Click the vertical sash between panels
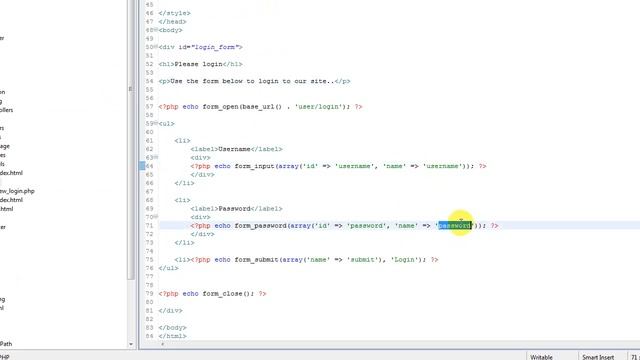 (x=137, y=175)
